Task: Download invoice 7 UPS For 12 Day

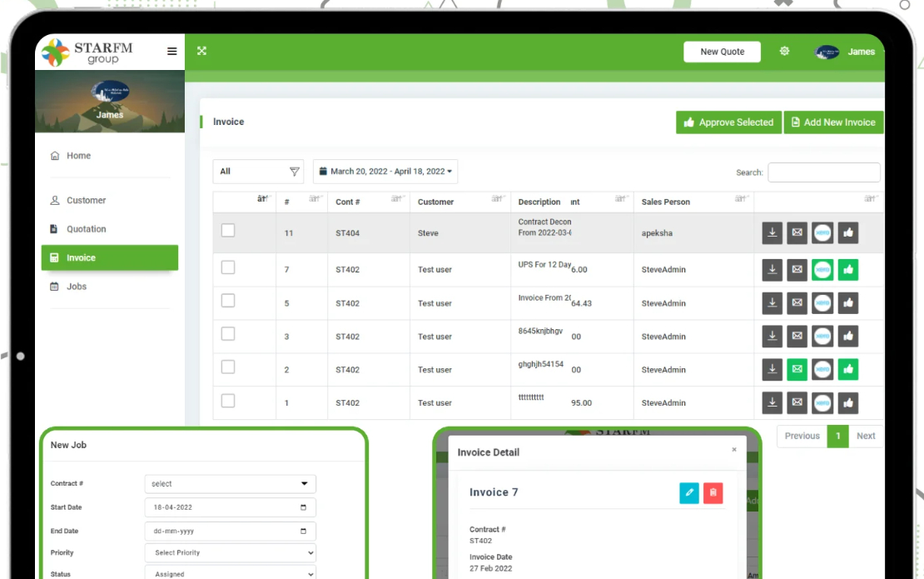Action: pyautogui.click(x=772, y=269)
